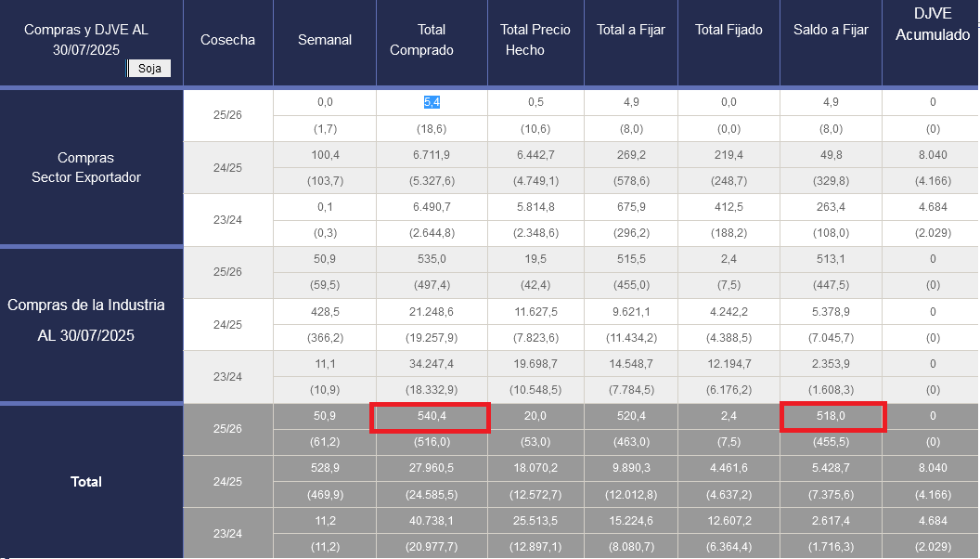Select the highlighted 5,4 cell

pos(432,102)
